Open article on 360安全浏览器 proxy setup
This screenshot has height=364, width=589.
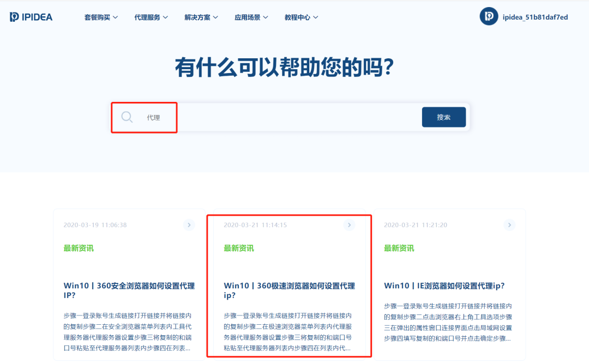pos(129,290)
